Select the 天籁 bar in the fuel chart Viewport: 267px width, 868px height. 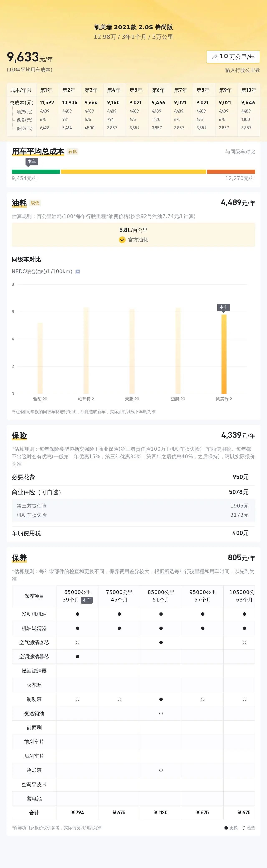click(x=132, y=351)
